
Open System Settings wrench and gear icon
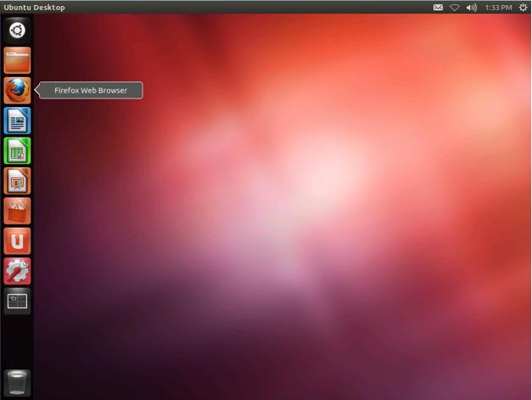(x=17, y=271)
